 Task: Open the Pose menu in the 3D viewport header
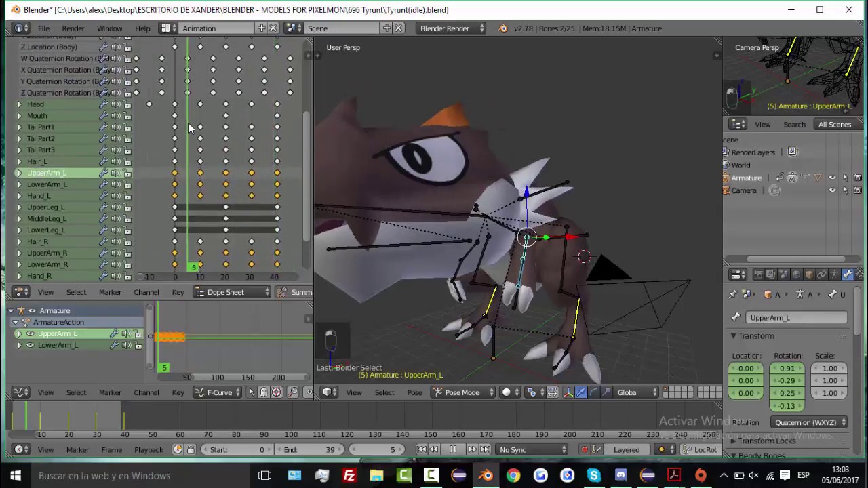[414, 392]
